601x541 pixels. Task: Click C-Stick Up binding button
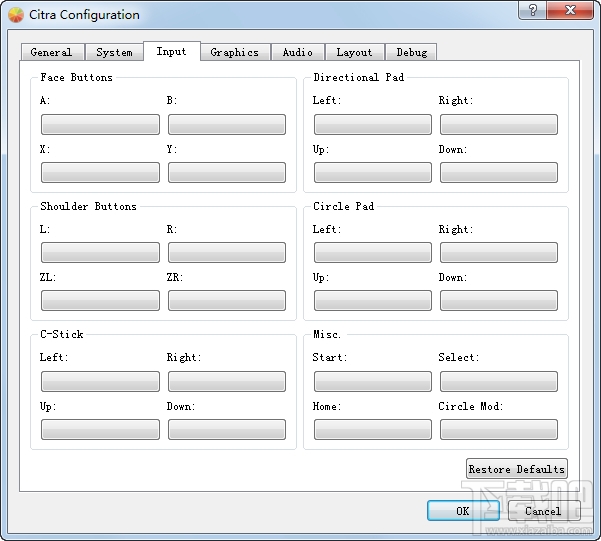(x=100, y=429)
